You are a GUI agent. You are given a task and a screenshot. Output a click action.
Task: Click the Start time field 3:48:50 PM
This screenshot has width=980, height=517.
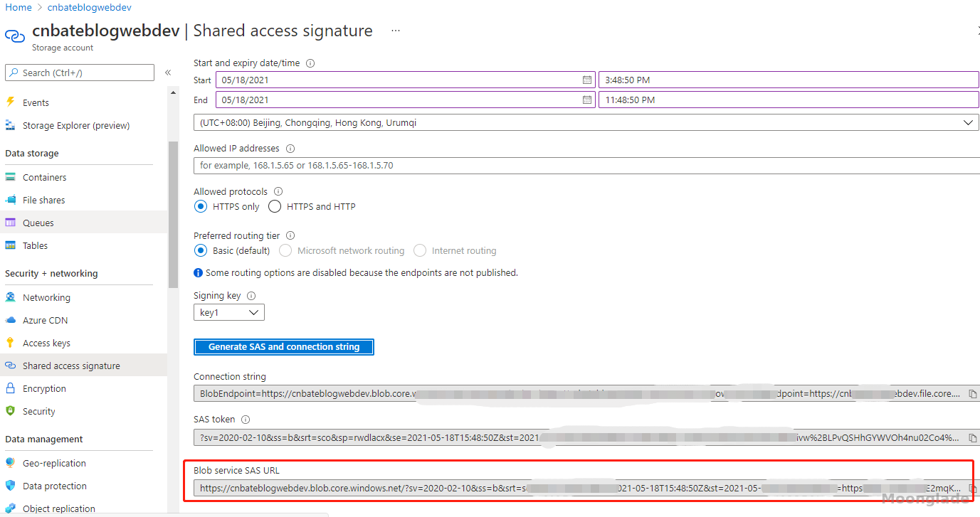(x=789, y=80)
